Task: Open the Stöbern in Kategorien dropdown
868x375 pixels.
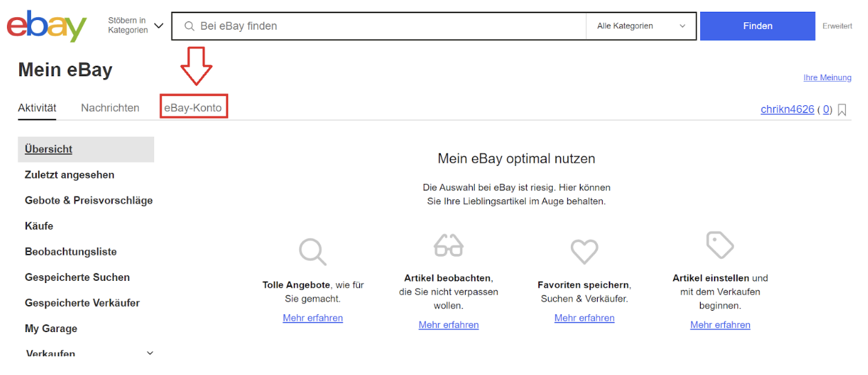Action: click(136, 26)
